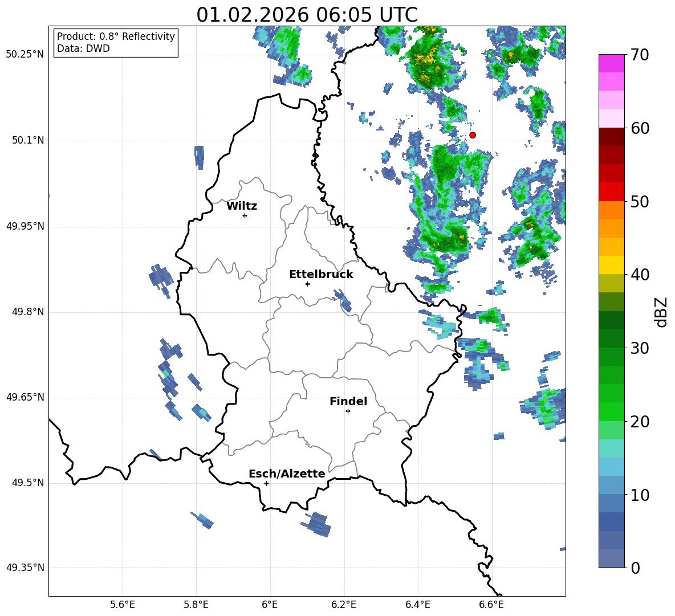Click the 50.1°N latitude label

pos(27,140)
